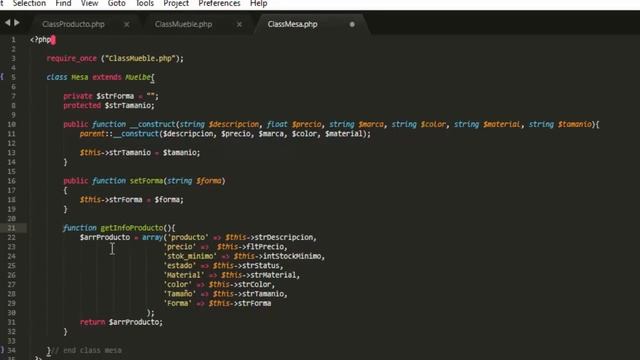640x360 pixels.
Task: Open the Preferences menu
Action: click(x=219, y=4)
